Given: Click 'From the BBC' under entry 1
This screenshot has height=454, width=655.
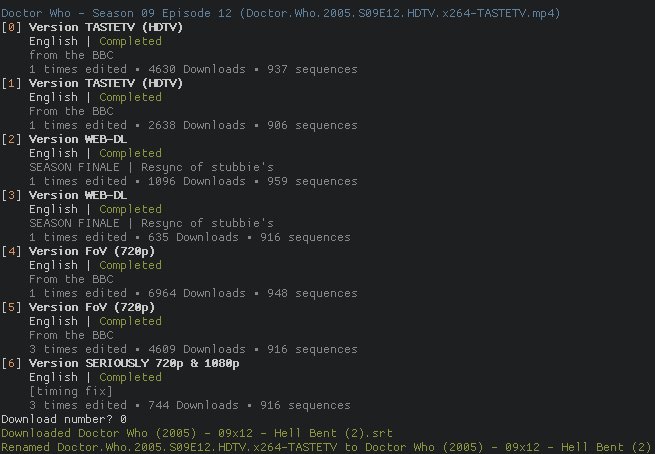Looking at the screenshot, I should pos(71,111).
